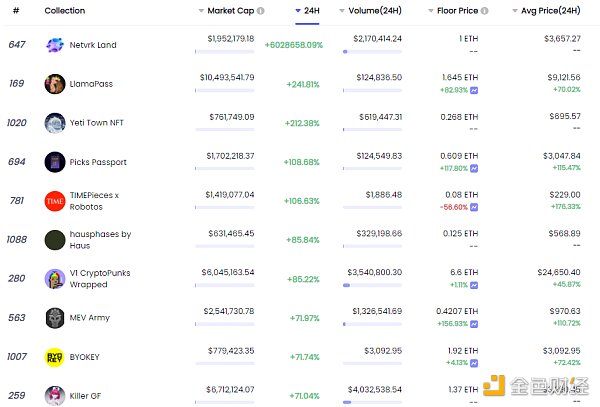Click the yellow BYOKEY logo
Image resolution: width=600 pixels, height=407 pixels.
click(x=55, y=357)
